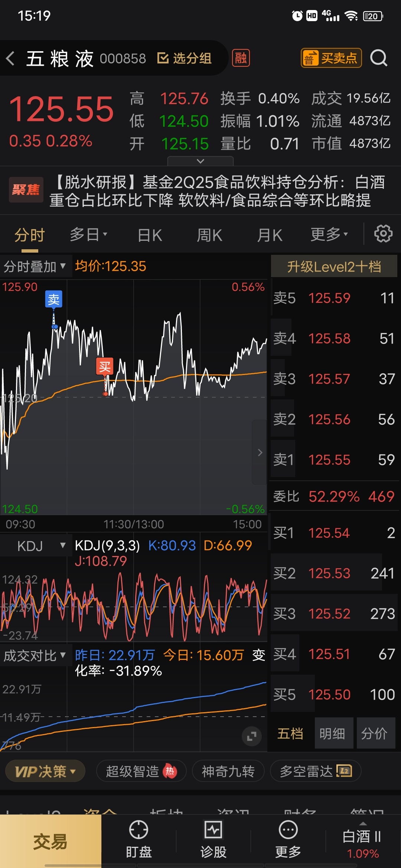Image resolution: width=401 pixels, height=868 pixels.
Task: Open the VIP决策 dropdown
Action: click(45, 771)
